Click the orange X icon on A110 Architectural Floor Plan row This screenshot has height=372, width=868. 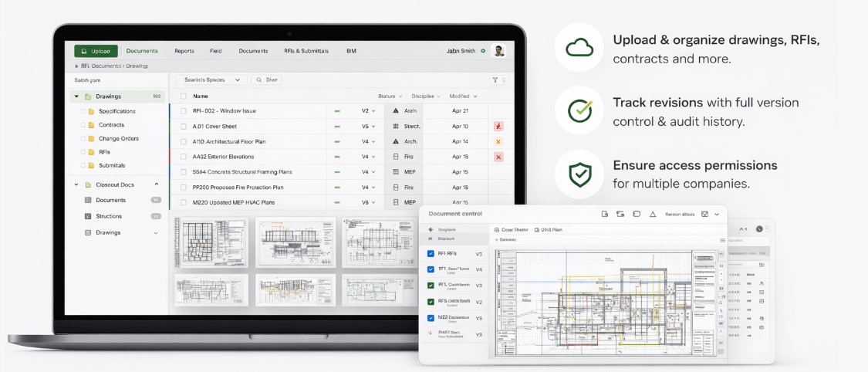point(498,142)
